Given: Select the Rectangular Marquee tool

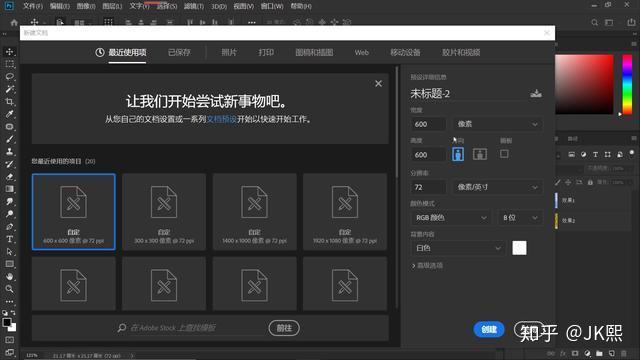Looking at the screenshot, I should pyautogui.click(x=9, y=64).
